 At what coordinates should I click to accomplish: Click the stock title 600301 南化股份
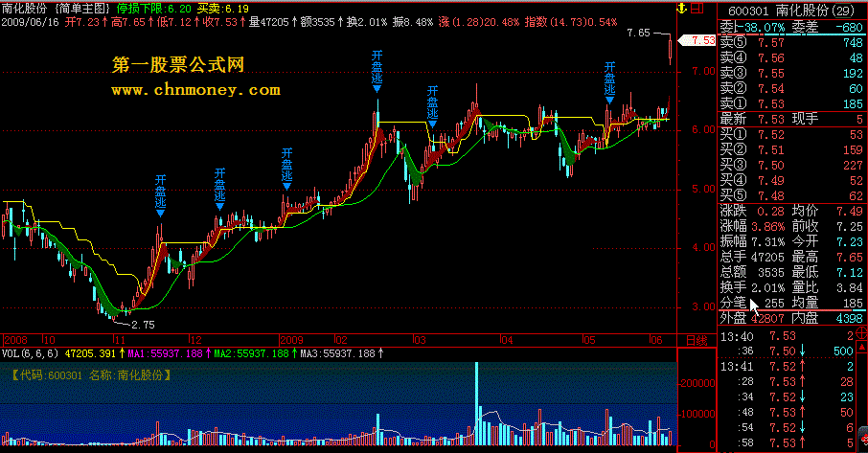click(x=791, y=11)
